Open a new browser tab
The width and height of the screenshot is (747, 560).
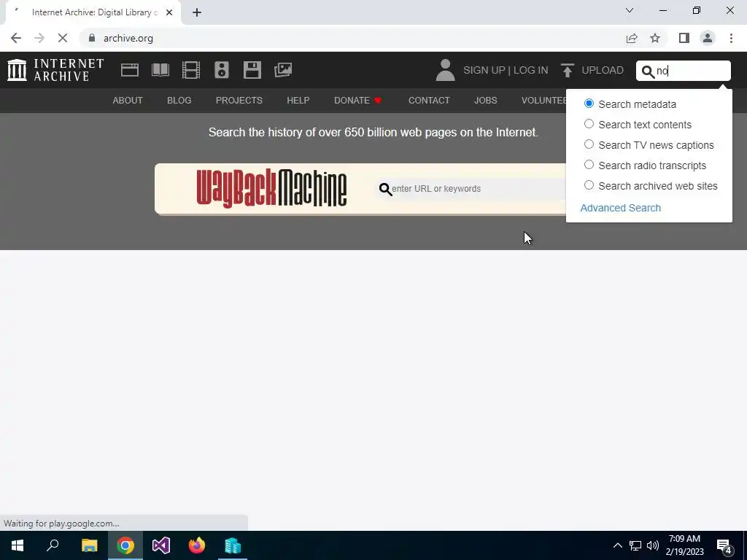[197, 12]
